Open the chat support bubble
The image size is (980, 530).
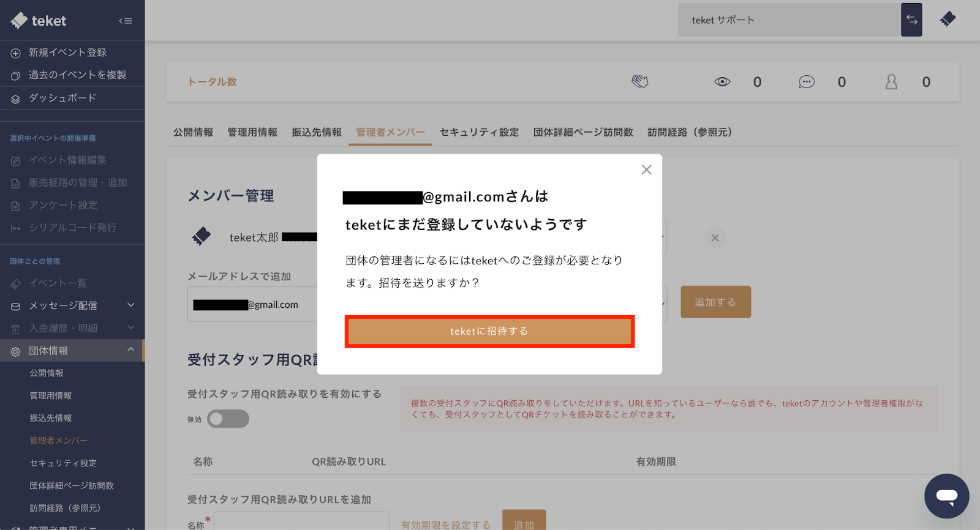click(946, 496)
